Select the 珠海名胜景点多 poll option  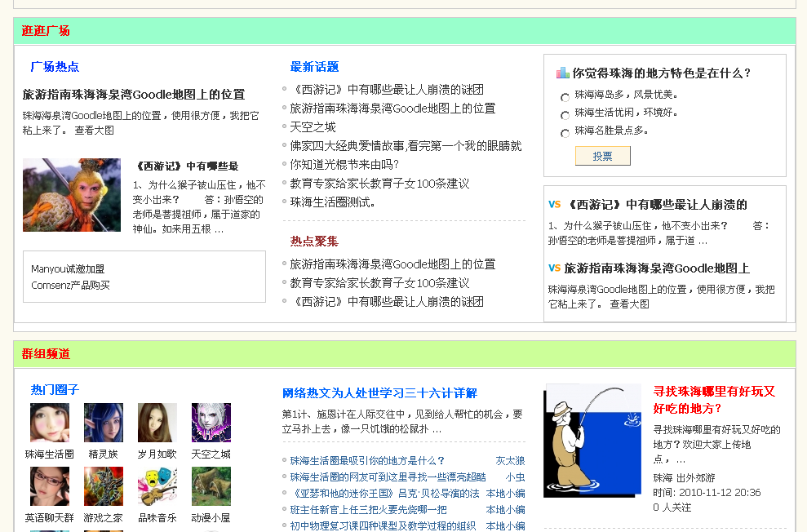click(565, 133)
